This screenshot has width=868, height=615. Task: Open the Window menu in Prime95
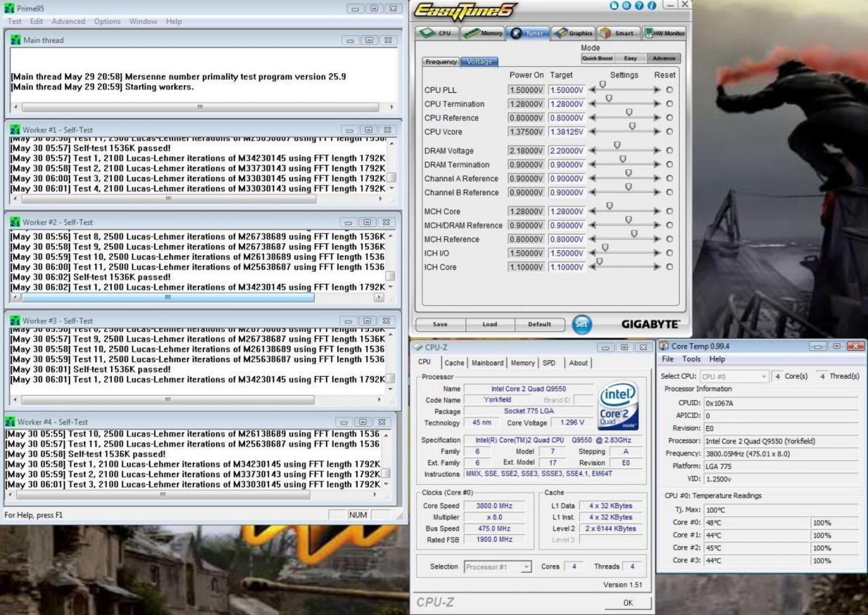pos(143,22)
